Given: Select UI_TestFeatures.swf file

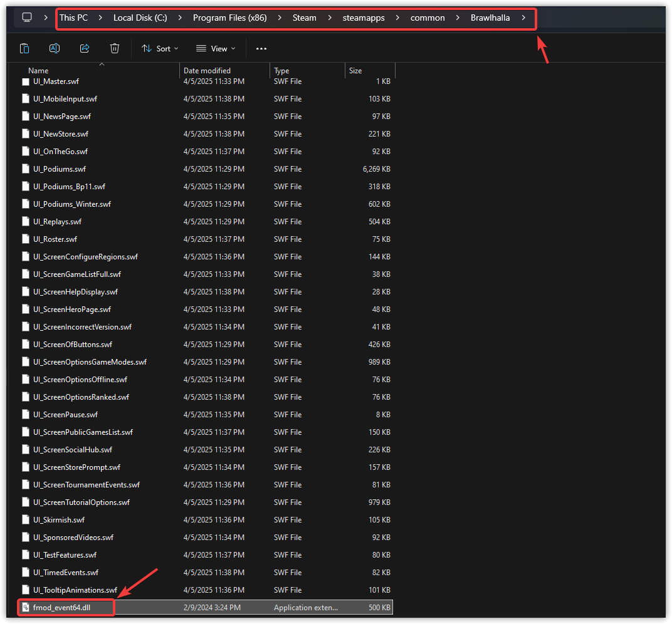Looking at the screenshot, I should 65,555.
